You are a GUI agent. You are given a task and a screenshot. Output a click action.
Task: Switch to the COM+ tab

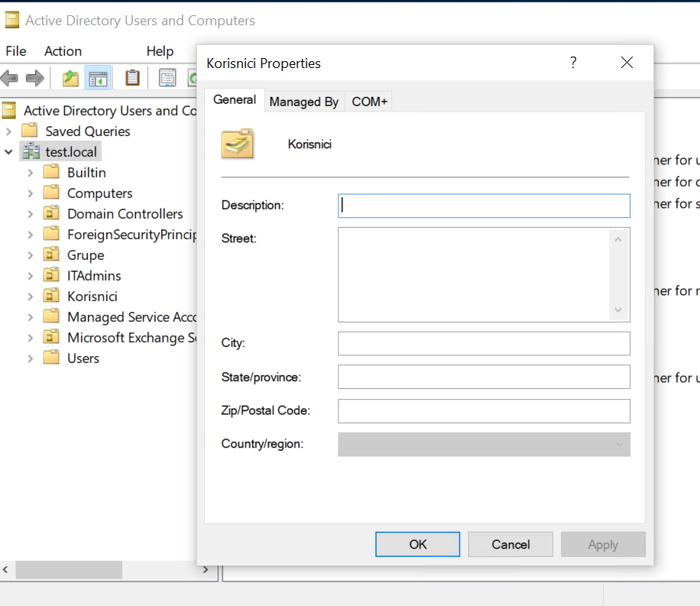(369, 102)
